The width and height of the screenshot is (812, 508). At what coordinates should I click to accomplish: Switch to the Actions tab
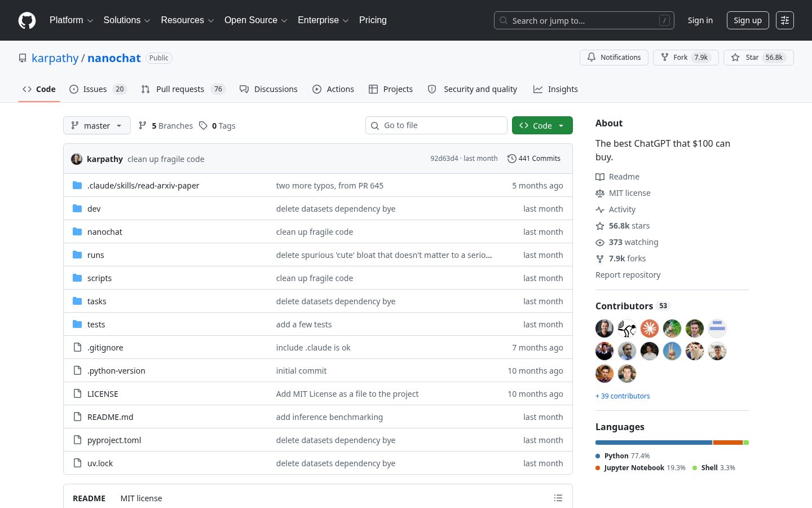[333, 89]
